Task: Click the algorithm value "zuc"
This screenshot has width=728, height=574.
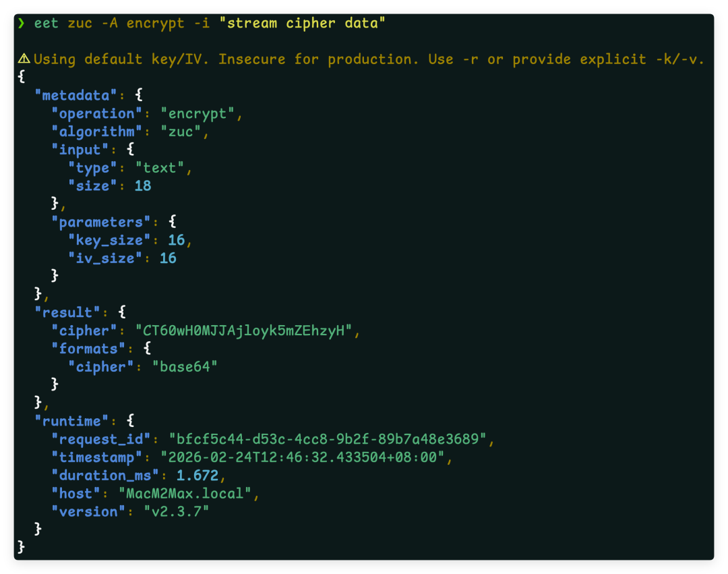Action: [181, 132]
